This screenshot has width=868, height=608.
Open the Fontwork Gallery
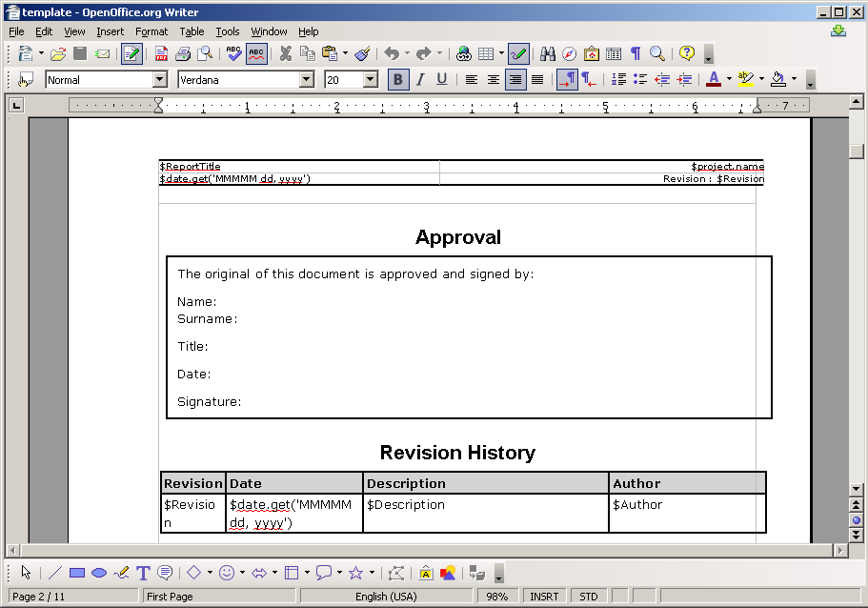pos(425,573)
